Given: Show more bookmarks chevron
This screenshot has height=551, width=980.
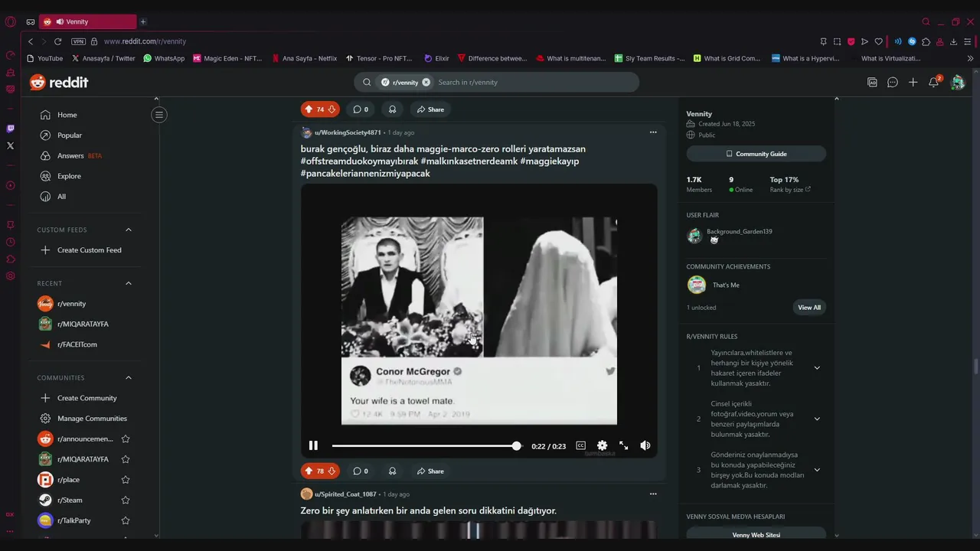Looking at the screenshot, I should tap(970, 58).
